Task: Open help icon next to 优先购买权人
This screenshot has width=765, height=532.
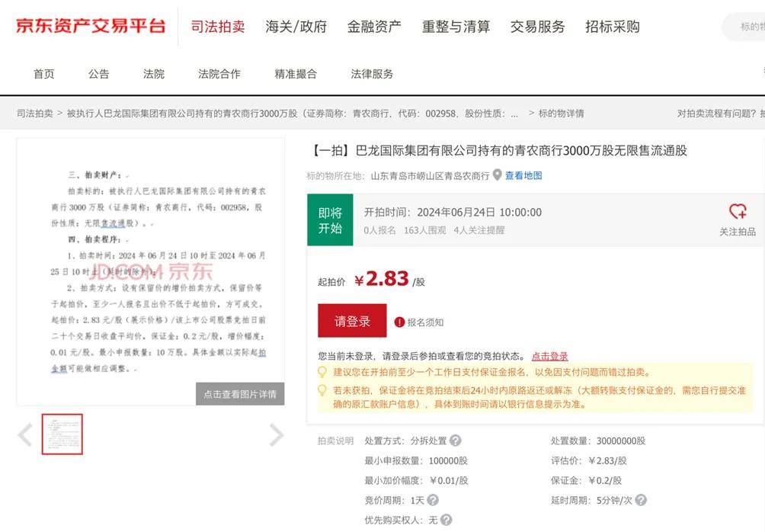Action: [x=446, y=518]
